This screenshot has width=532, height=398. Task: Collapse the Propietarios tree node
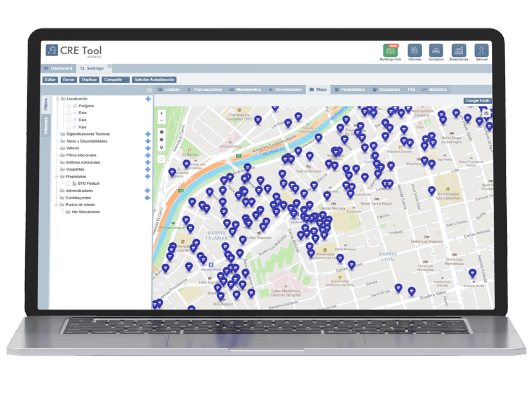[x=57, y=176]
